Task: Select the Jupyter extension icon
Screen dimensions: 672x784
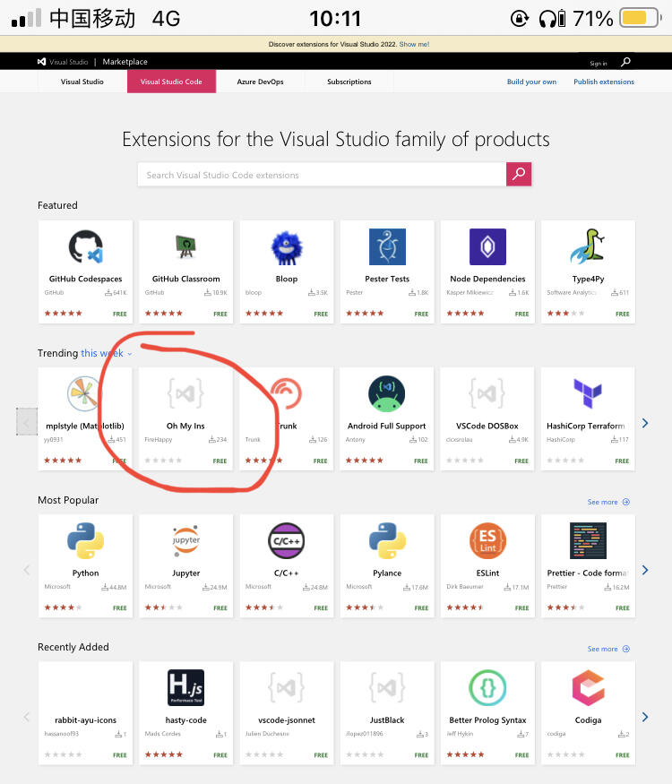Action: [186, 540]
